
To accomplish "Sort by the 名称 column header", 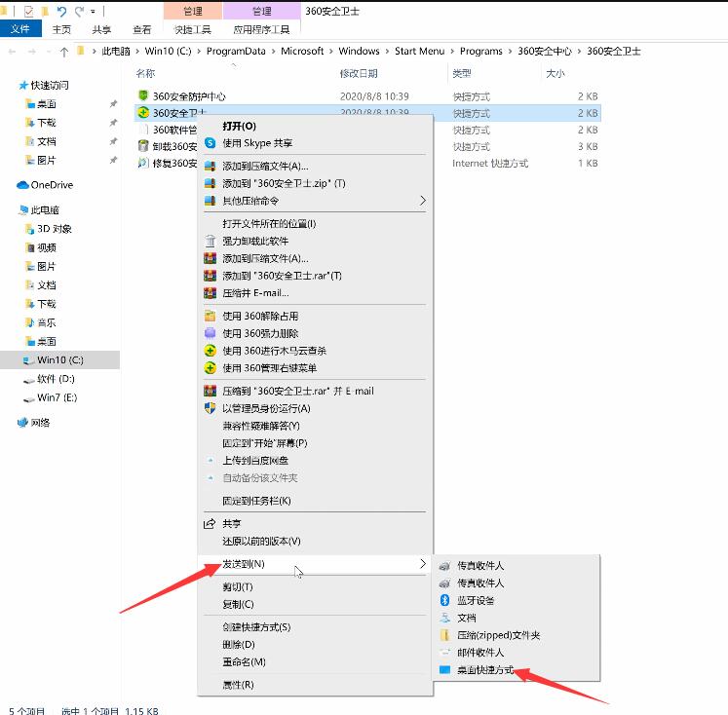I will click(145, 73).
